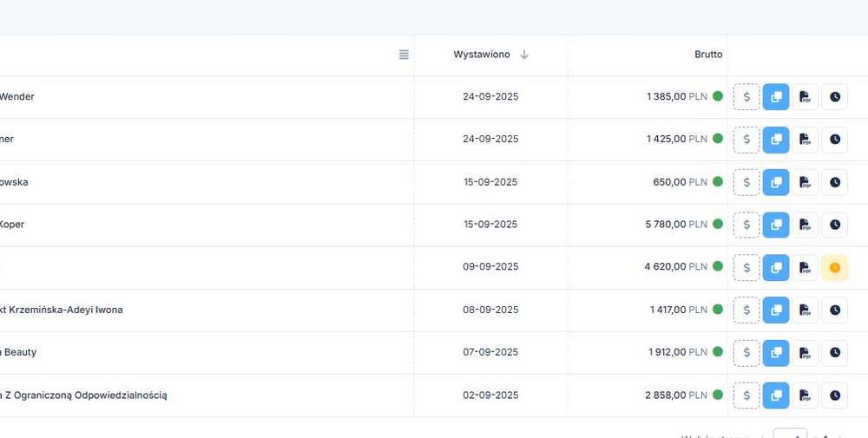Click the Brutto column header
868x438 pixels.
tap(708, 55)
